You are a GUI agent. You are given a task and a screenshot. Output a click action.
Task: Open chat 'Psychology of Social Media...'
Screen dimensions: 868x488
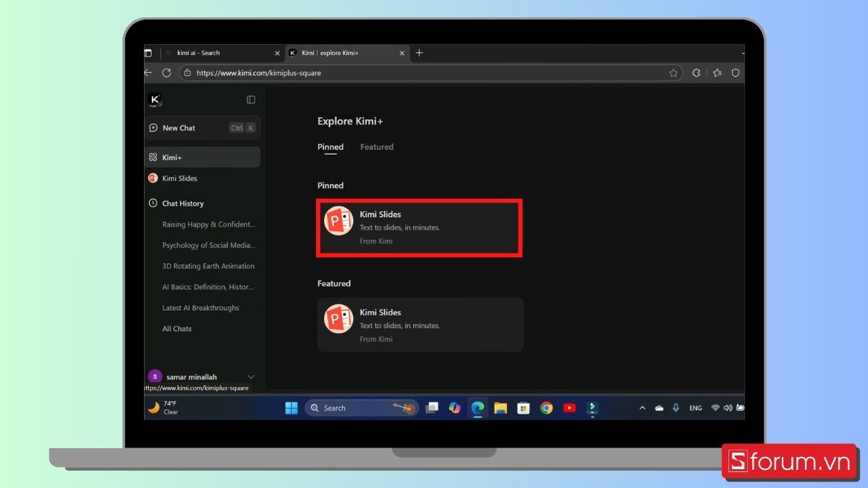[x=208, y=245]
